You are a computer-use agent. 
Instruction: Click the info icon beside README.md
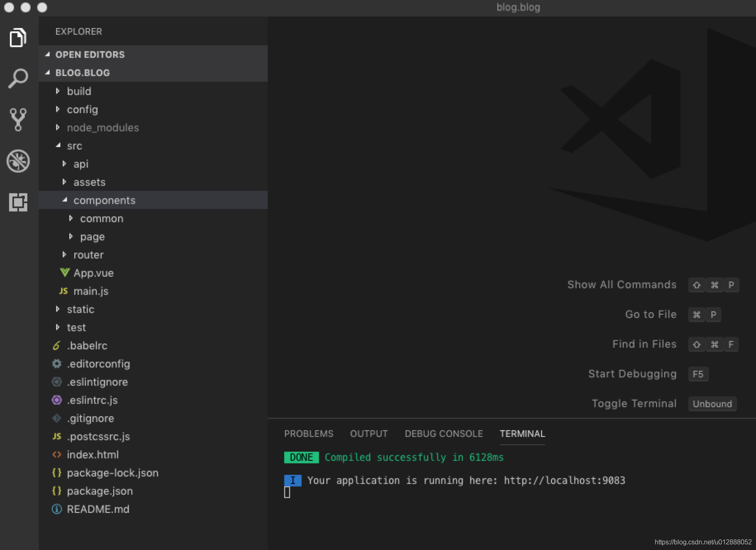coord(57,509)
